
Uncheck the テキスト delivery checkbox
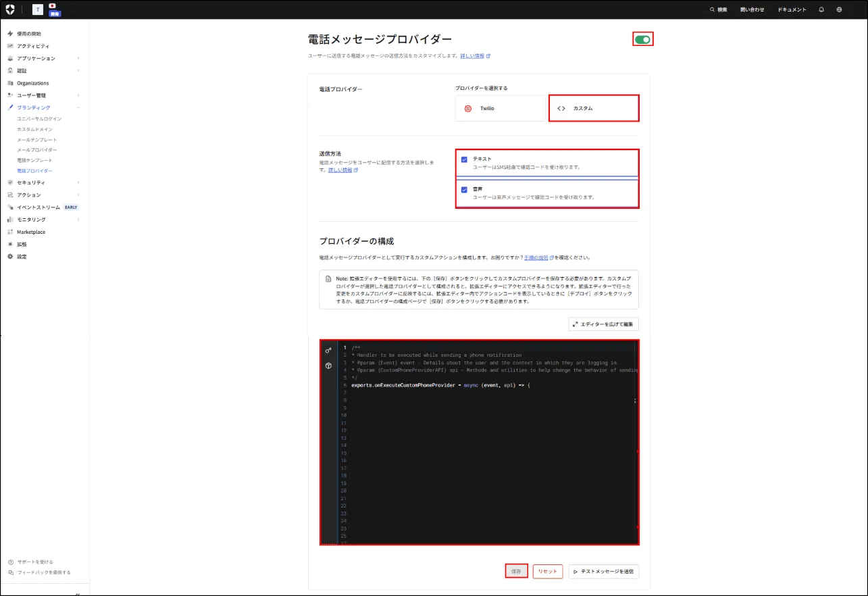pos(464,159)
